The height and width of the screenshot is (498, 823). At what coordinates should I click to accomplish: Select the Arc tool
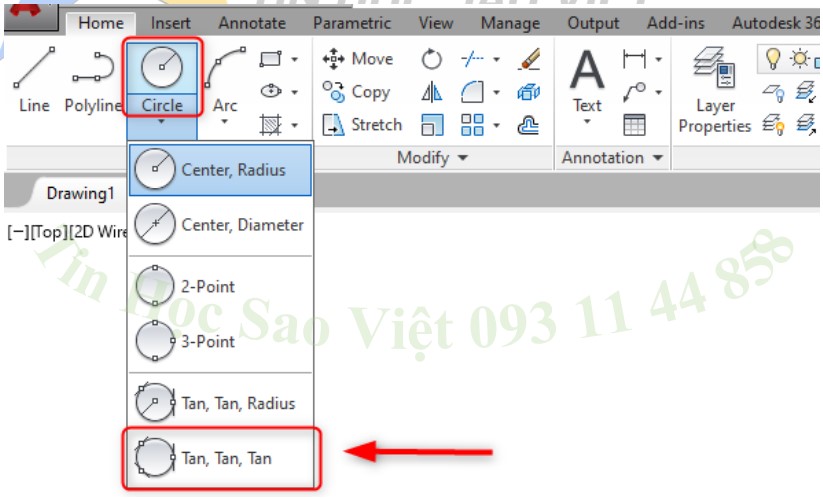(225, 80)
